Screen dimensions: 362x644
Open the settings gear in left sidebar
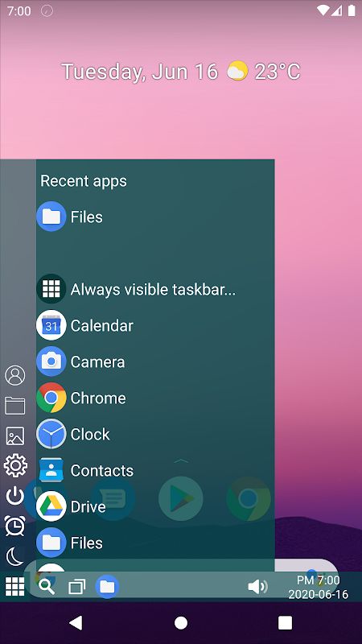point(15,466)
